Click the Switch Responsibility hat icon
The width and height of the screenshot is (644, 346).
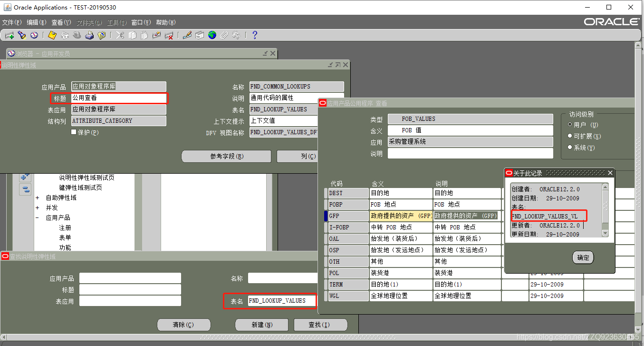pos(77,35)
